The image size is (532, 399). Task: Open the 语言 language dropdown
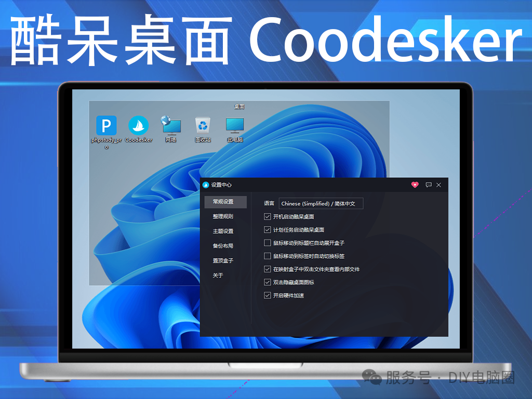321,204
